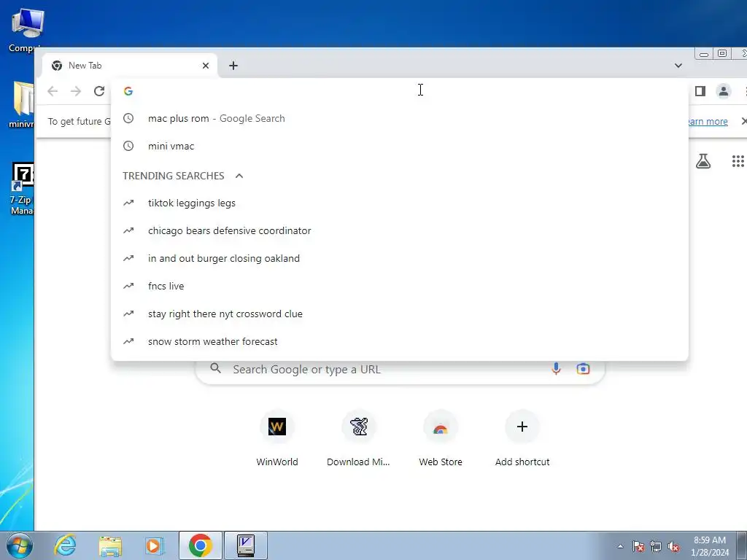This screenshot has width=747, height=560.
Task: Click the network tray icon
Action: tap(656, 546)
